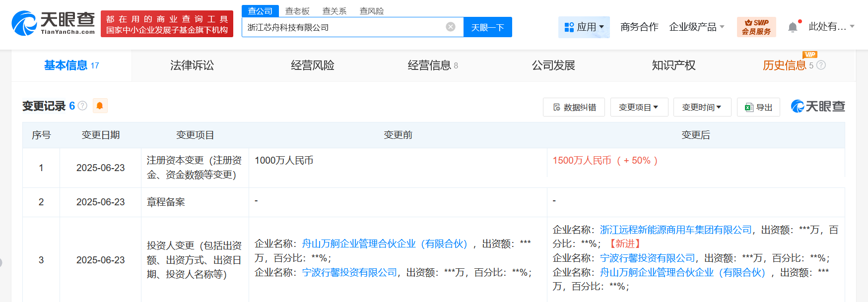This screenshot has width=868, height=302.
Task: Open the 公司发展 tab
Action: coord(553,65)
